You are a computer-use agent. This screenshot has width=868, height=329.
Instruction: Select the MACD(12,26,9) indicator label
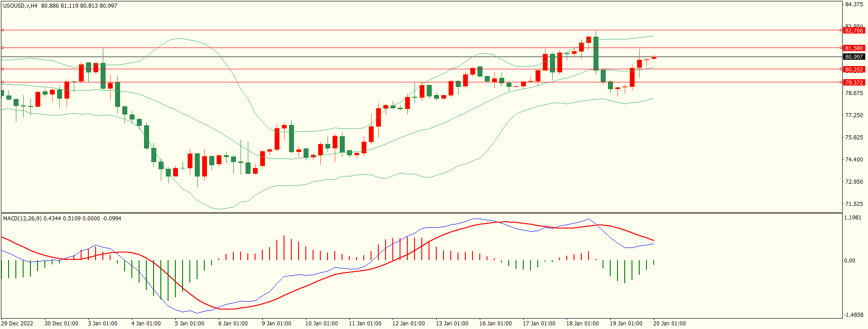pos(22,219)
